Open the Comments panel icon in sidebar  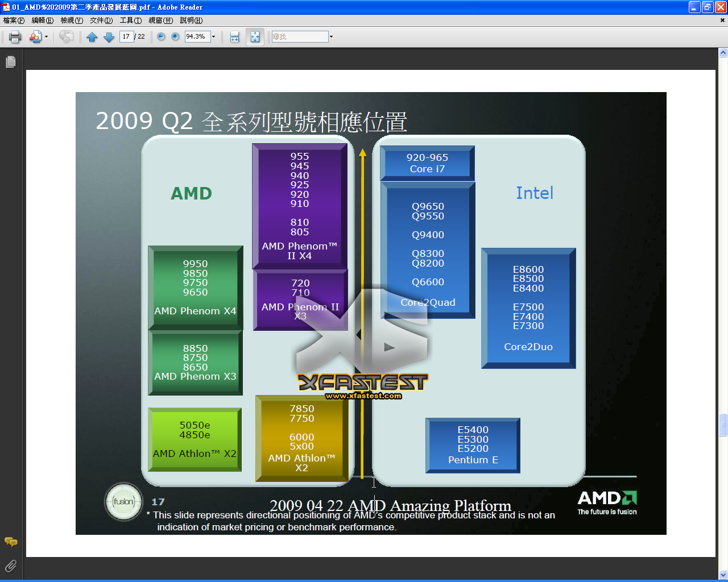tap(11, 542)
